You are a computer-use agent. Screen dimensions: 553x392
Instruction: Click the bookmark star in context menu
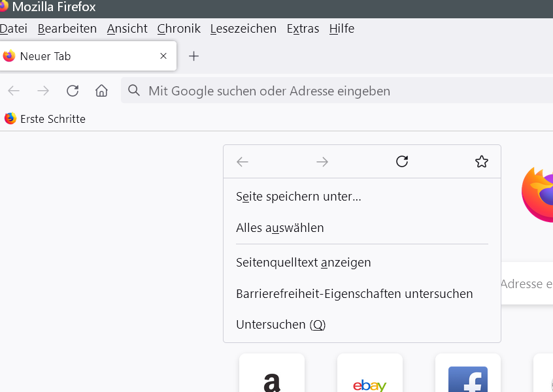coord(482,161)
